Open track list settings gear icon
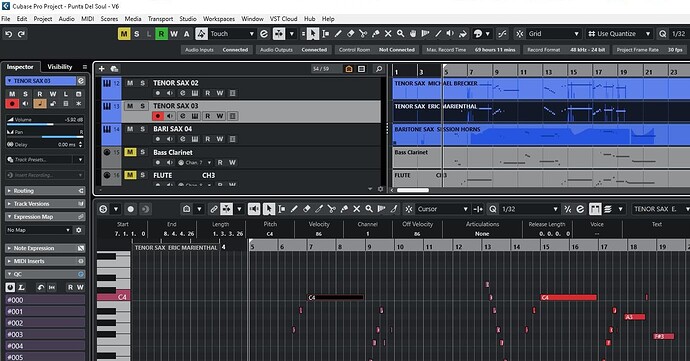Screen dimensions: 690x361 (x=381, y=189)
